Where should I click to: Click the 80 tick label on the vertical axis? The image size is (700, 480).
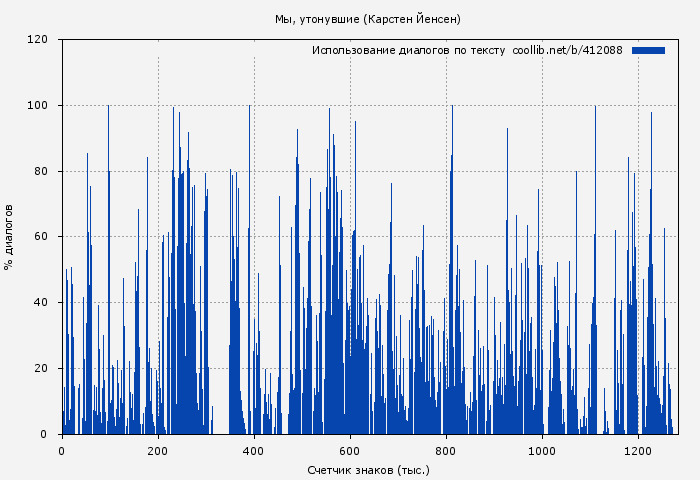[41, 171]
